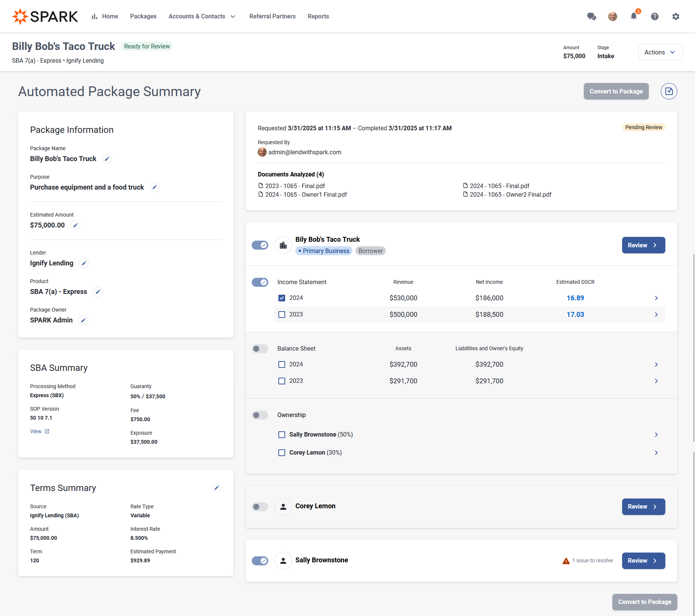
Task: Click bottom Convert to Package button
Action: click(645, 602)
